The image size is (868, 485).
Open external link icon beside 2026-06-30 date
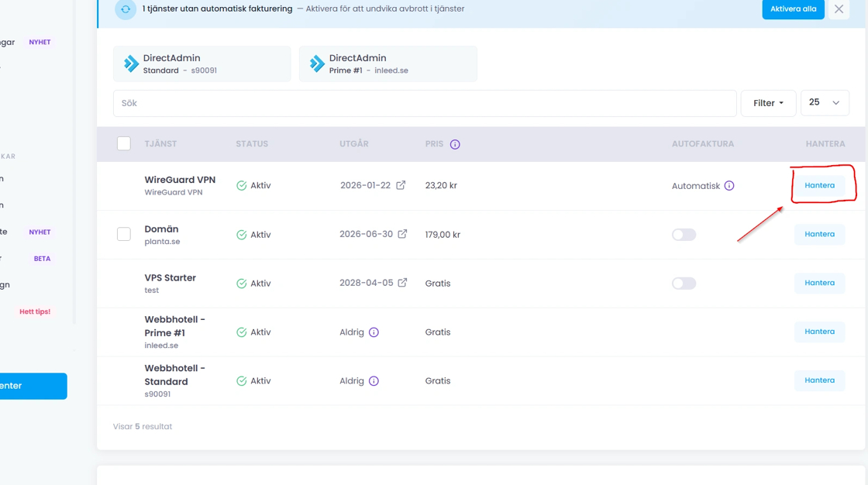tap(402, 234)
